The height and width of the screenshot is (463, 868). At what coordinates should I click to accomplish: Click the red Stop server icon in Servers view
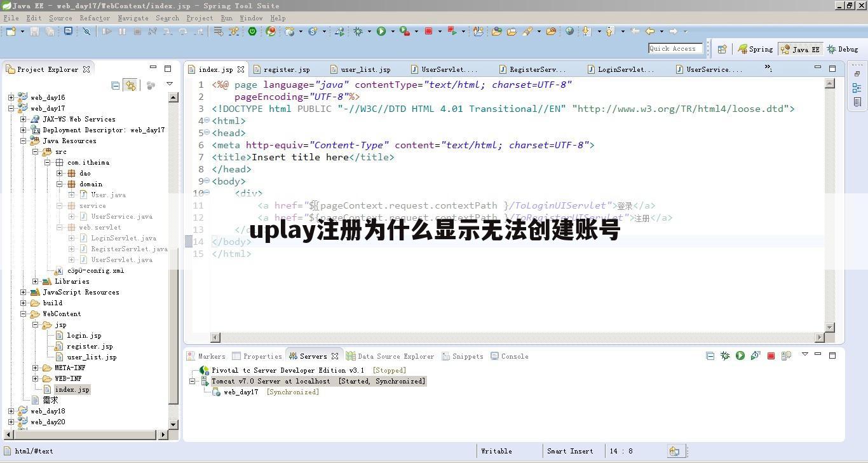[771, 356]
